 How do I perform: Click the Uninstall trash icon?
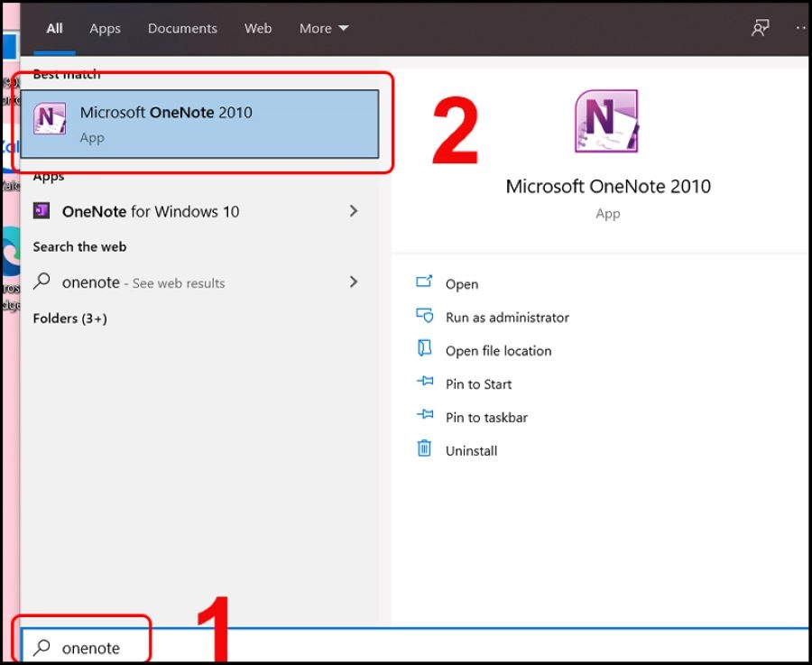(x=425, y=449)
